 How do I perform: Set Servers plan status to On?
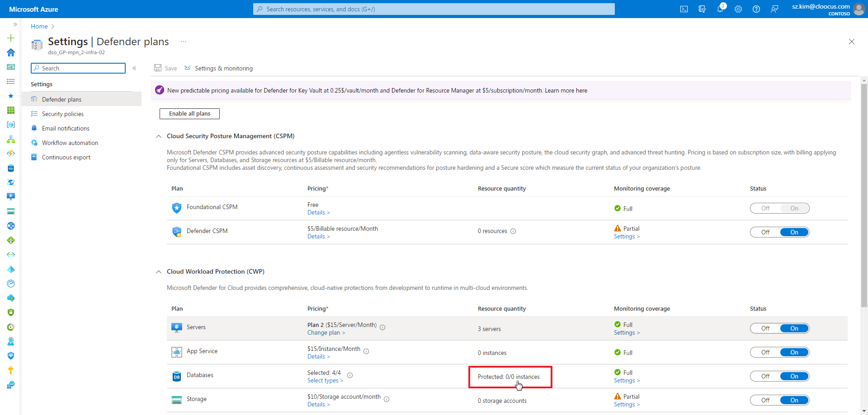click(x=794, y=328)
